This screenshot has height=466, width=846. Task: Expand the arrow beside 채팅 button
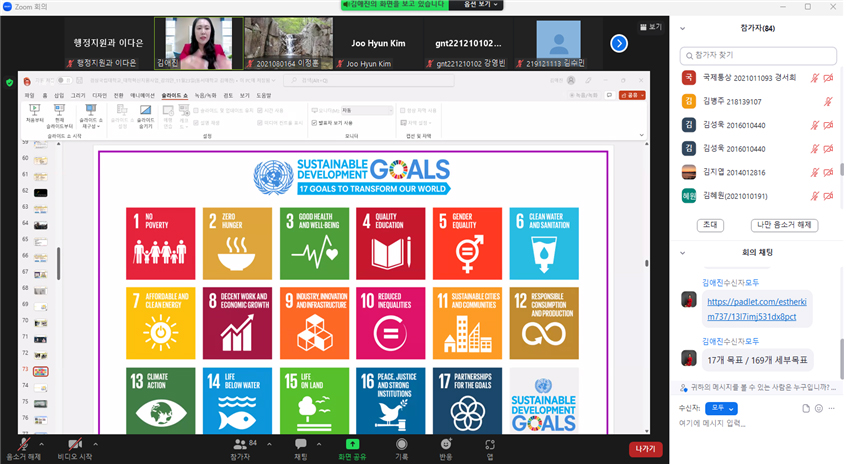click(319, 444)
